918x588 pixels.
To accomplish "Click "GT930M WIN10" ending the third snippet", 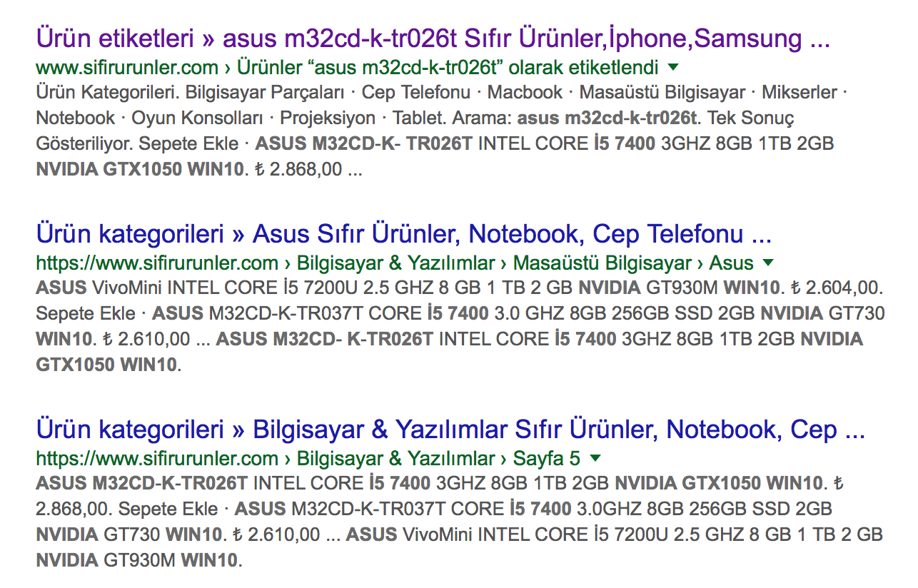I will coord(169,560).
